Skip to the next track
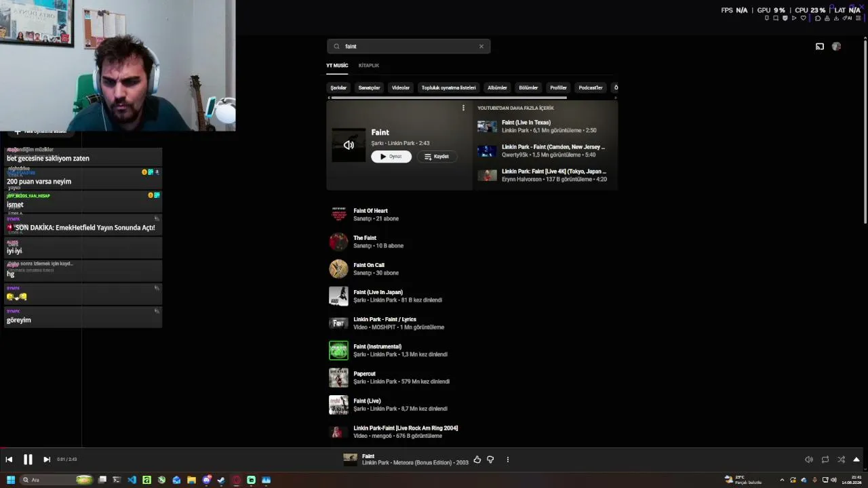This screenshot has height=488, width=868. point(47,460)
